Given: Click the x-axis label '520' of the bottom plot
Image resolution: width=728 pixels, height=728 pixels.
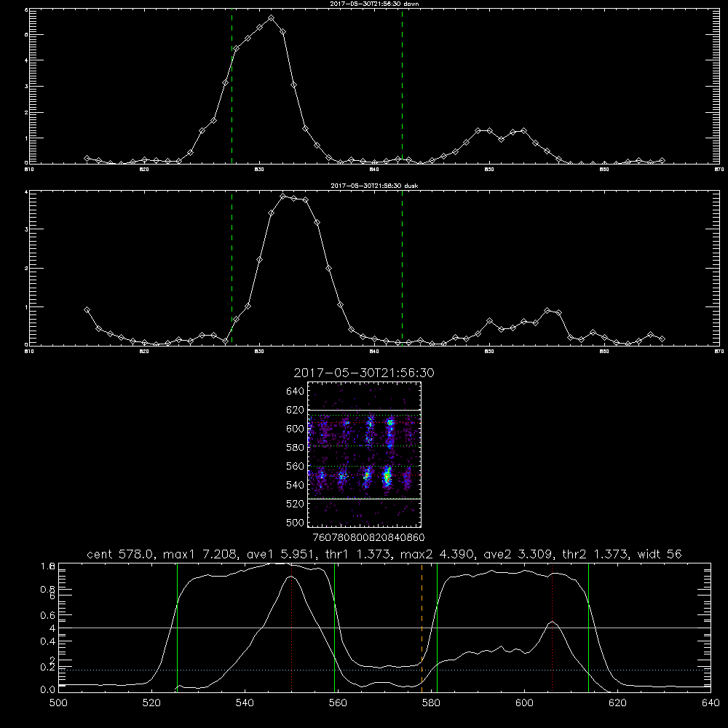Looking at the screenshot, I should pyautogui.click(x=151, y=703).
